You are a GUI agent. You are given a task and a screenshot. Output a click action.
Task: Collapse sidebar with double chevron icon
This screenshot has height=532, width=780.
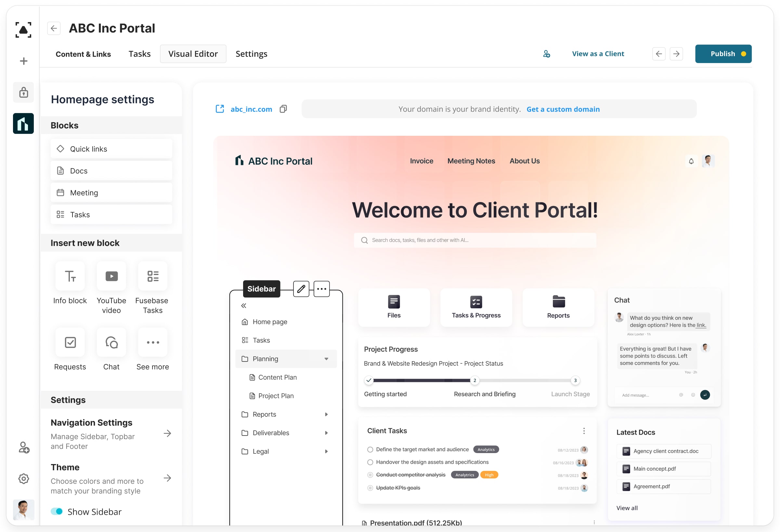click(x=244, y=306)
